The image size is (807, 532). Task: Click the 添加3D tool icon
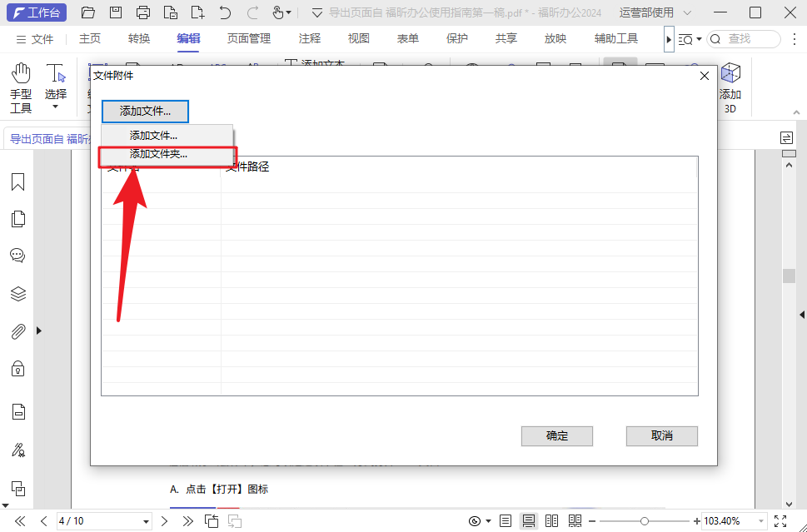[730, 88]
